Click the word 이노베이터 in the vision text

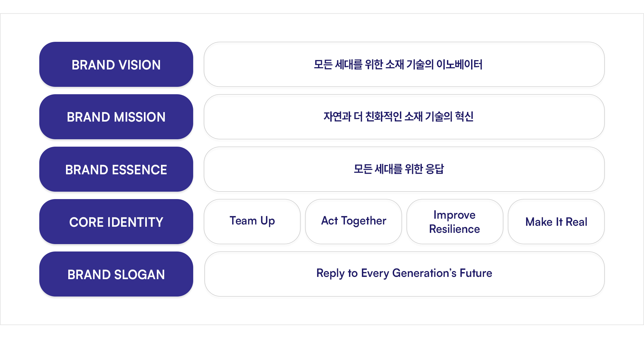(x=459, y=65)
